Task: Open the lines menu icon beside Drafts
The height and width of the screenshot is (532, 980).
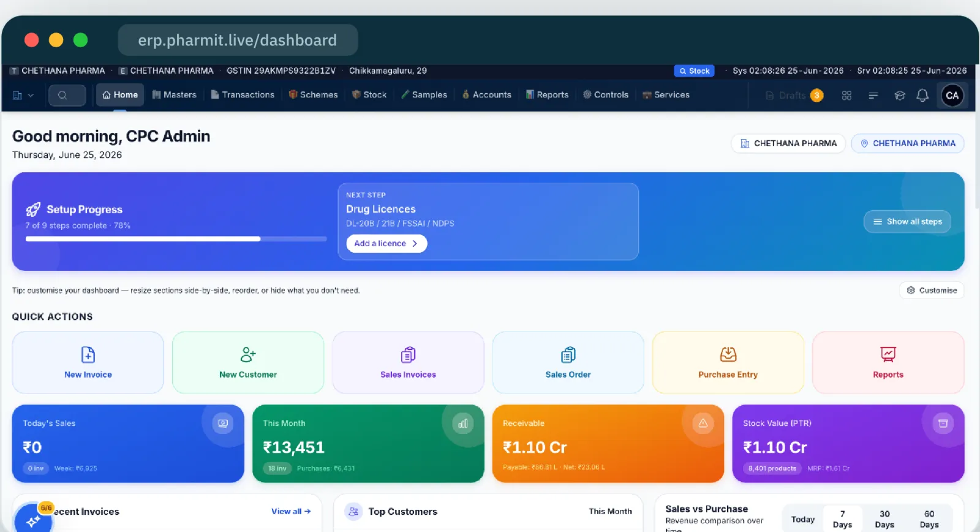Action: [873, 96]
